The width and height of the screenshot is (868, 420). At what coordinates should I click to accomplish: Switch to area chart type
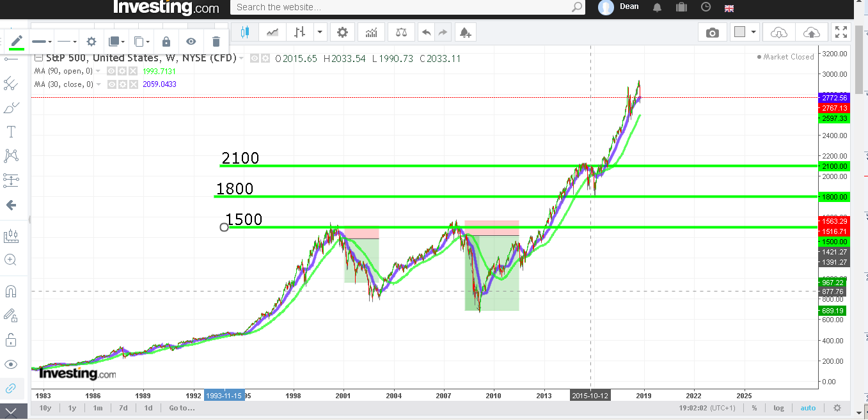272,32
